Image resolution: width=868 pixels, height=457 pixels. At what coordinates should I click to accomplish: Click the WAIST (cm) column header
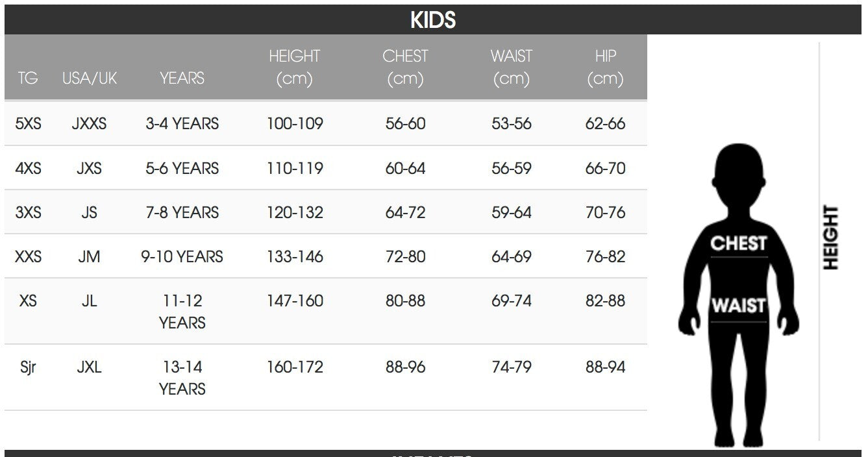coord(512,68)
